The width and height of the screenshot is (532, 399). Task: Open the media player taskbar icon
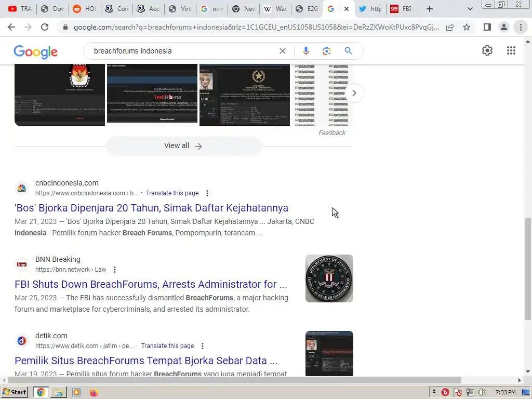(x=76, y=392)
